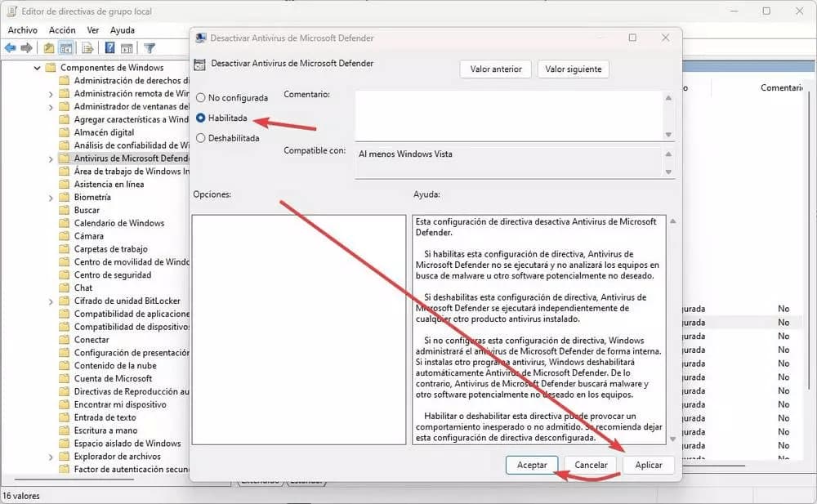
Task: Expand the Biometría tree node
Action: [51, 198]
